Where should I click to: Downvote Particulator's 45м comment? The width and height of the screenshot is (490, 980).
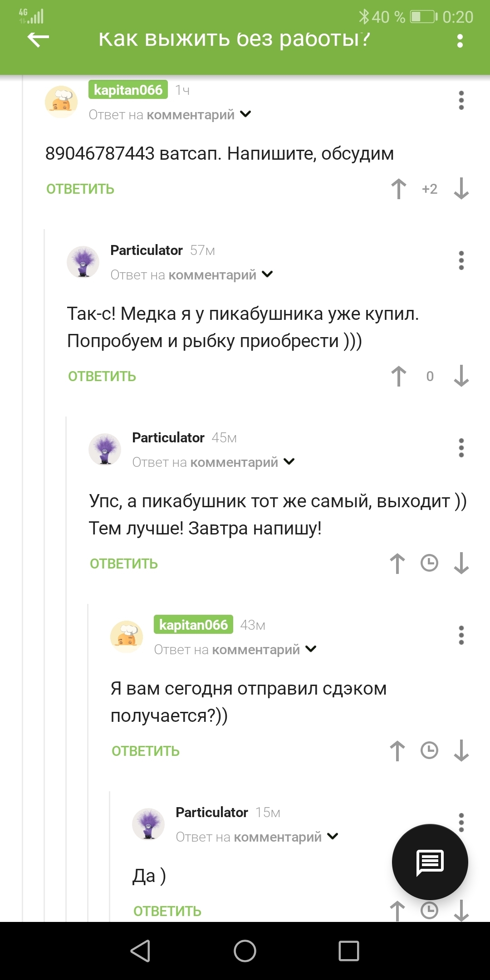(461, 563)
